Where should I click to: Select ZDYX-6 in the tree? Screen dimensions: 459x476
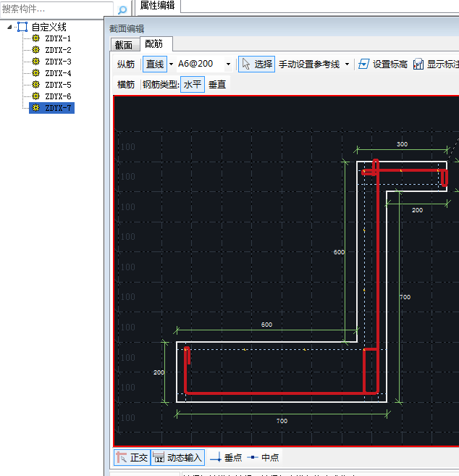pyautogui.click(x=58, y=96)
